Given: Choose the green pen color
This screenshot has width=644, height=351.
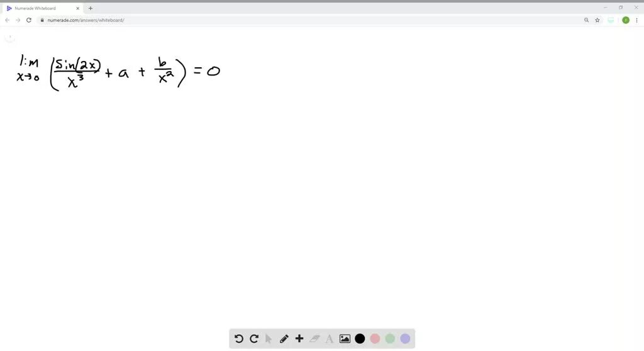Looking at the screenshot, I should pyautogui.click(x=390, y=338).
